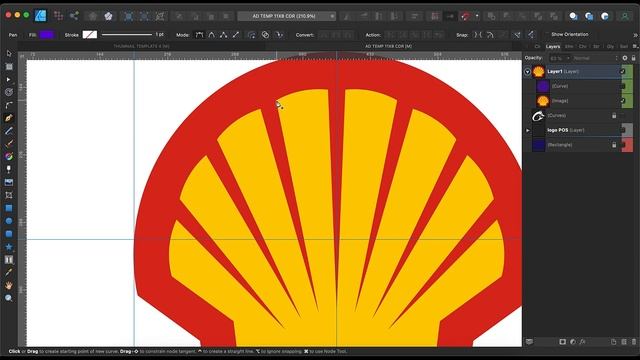The image size is (640, 360).
Task: Open the Layers panel gear settings
Action: [x=625, y=58]
